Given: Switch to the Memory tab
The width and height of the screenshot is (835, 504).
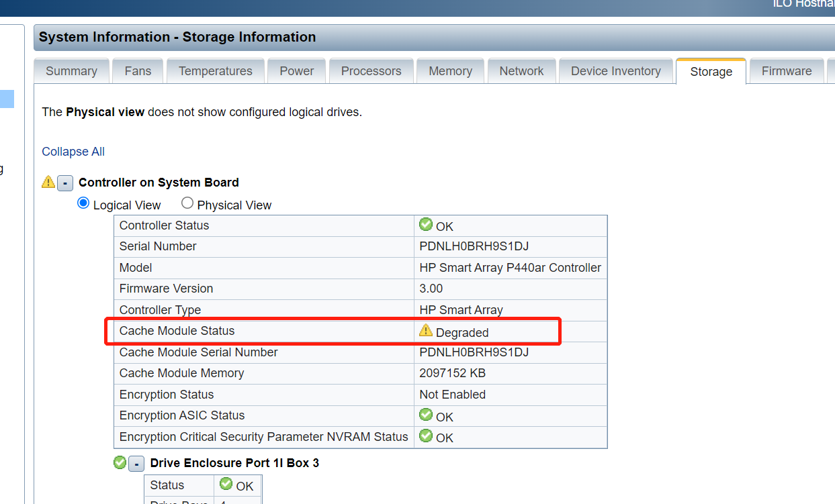Looking at the screenshot, I should (x=450, y=71).
